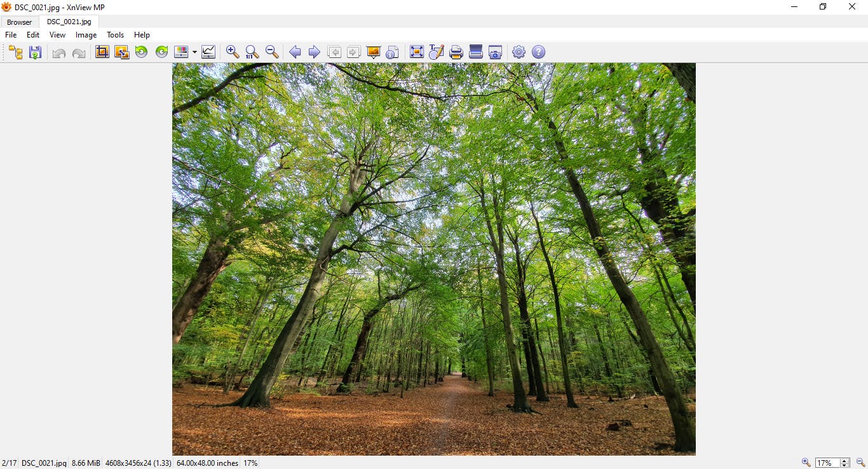Go to previous file with blue left arrow

tap(295, 52)
